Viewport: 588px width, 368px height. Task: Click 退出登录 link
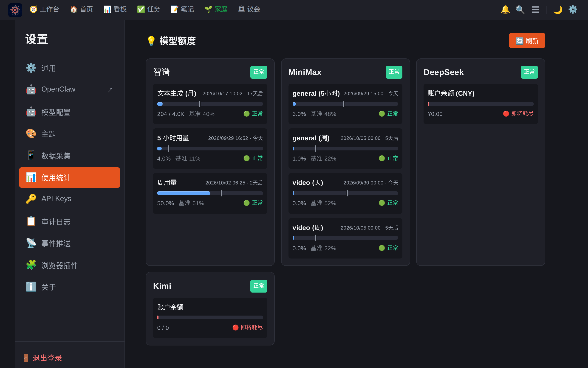pyautogui.click(x=42, y=358)
